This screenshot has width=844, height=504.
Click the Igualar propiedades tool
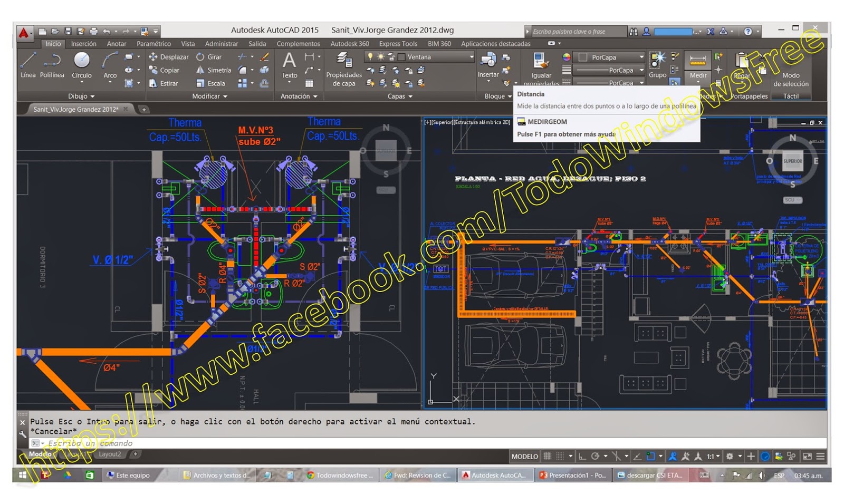541,70
